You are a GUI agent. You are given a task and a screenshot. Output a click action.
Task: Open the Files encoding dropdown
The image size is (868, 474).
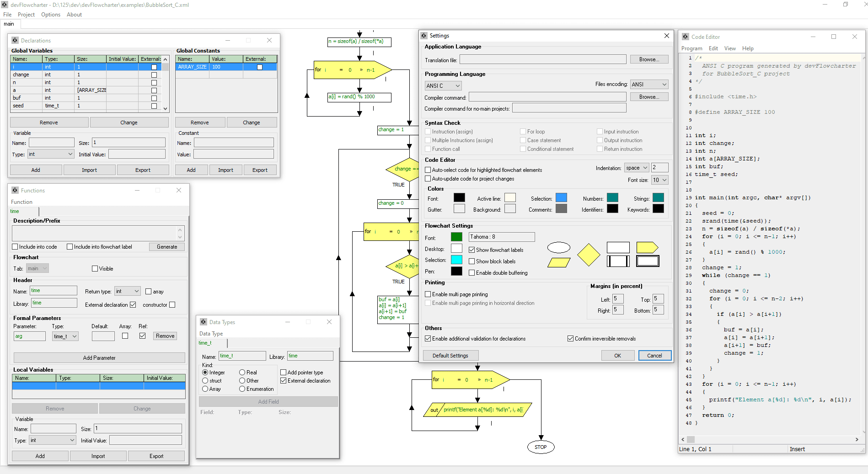point(649,85)
